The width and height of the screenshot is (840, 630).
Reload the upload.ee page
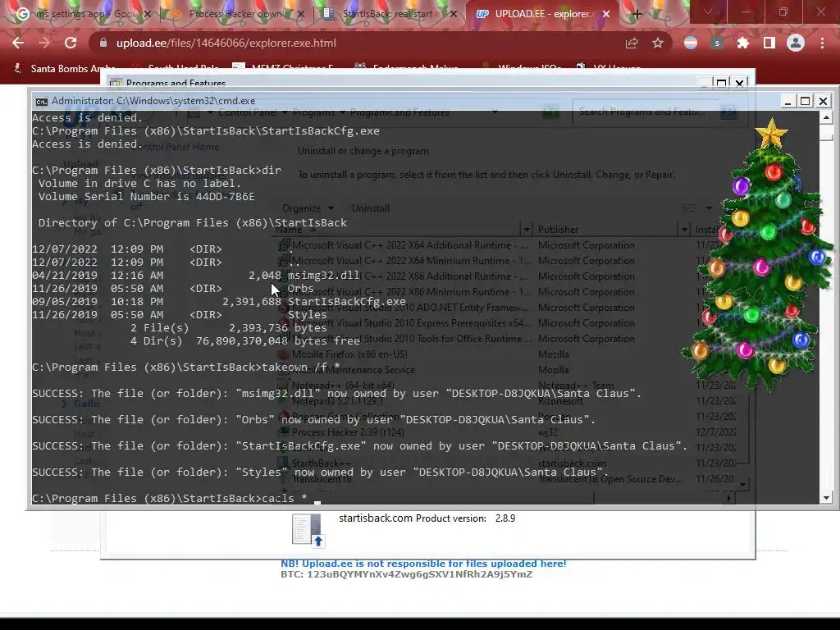coord(71,43)
